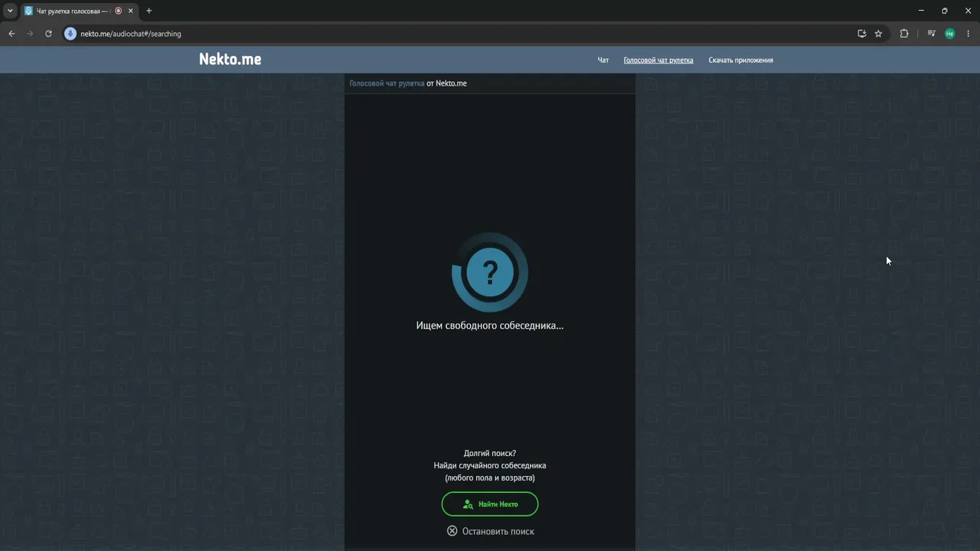Bookmark this page with the star icon
The width and height of the screenshot is (980, 551).
pyautogui.click(x=878, y=34)
